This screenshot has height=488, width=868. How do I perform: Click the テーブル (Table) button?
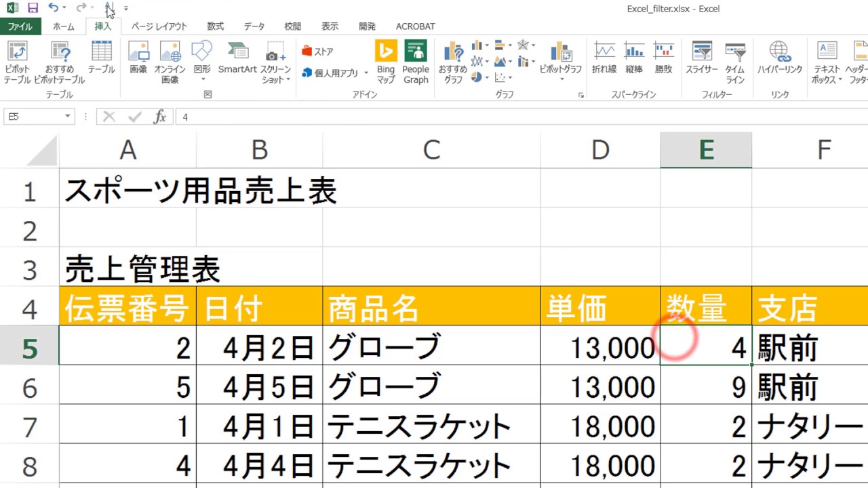tap(101, 58)
